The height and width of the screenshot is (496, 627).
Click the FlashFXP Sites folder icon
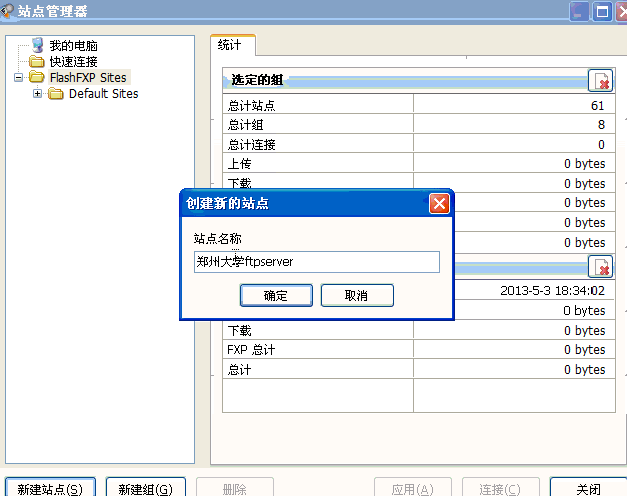coord(37,77)
